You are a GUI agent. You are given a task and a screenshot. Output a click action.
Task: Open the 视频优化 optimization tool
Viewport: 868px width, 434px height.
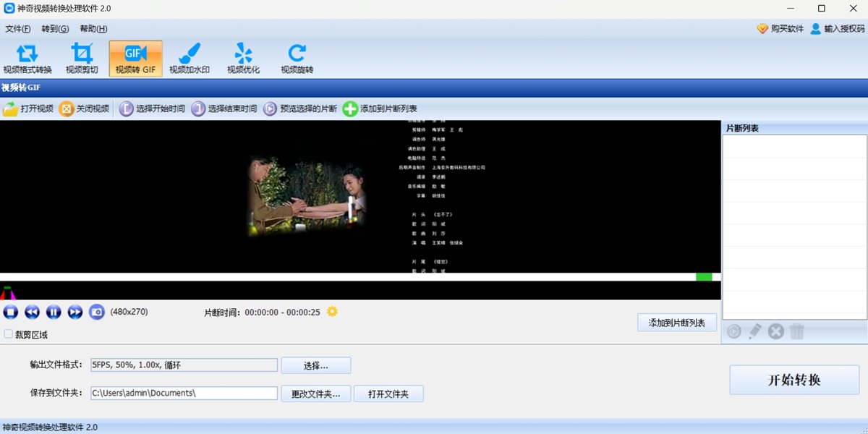point(242,58)
